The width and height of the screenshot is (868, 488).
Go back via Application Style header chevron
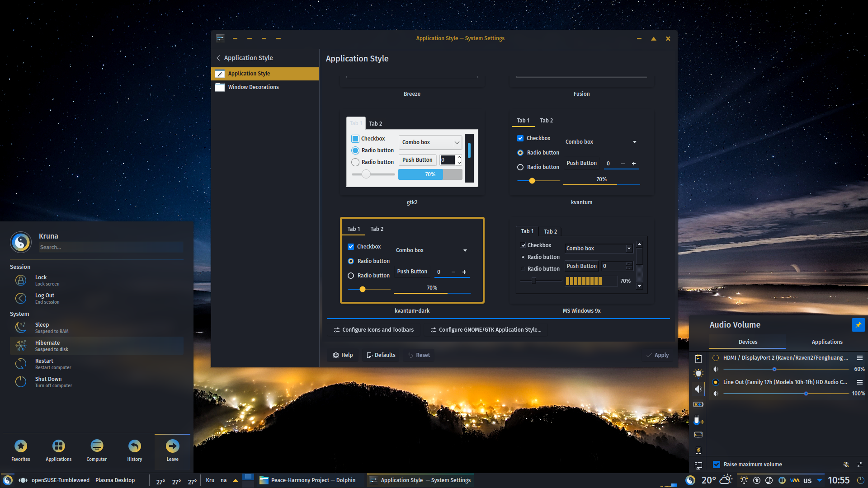pos(218,58)
